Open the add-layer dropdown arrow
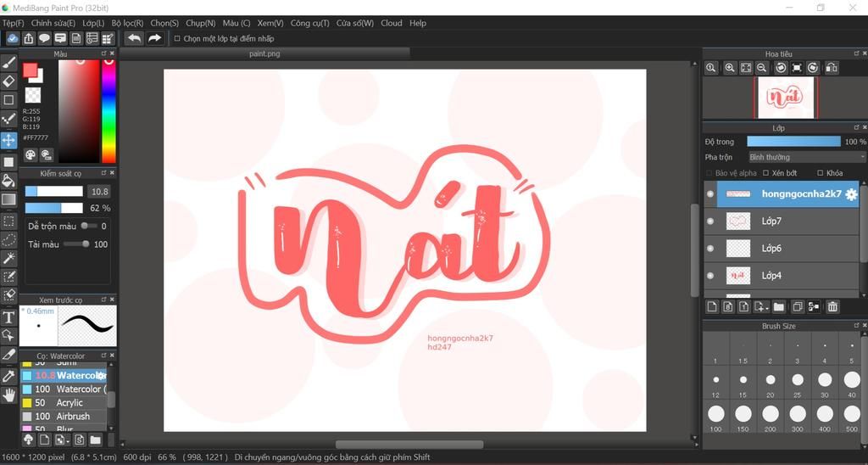Image resolution: width=868 pixels, height=465 pixels. pyautogui.click(x=768, y=308)
